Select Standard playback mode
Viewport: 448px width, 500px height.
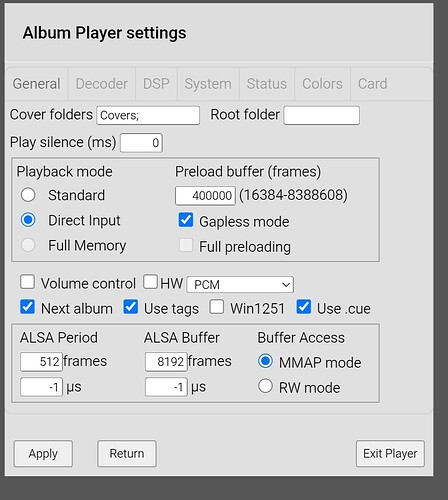point(28,195)
